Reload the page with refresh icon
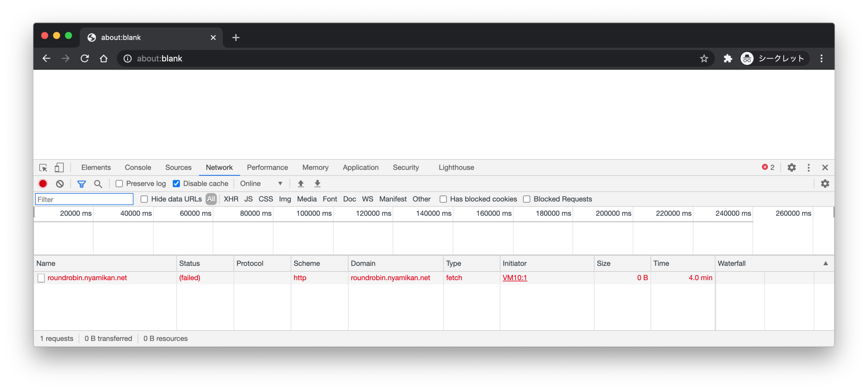The width and height of the screenshot is (868, 391). 84,58
